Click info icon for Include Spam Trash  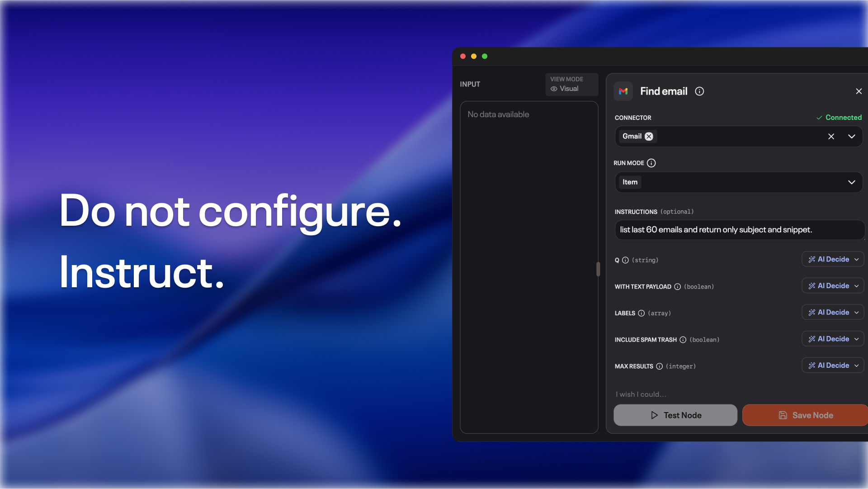click(x=683, y=340)
